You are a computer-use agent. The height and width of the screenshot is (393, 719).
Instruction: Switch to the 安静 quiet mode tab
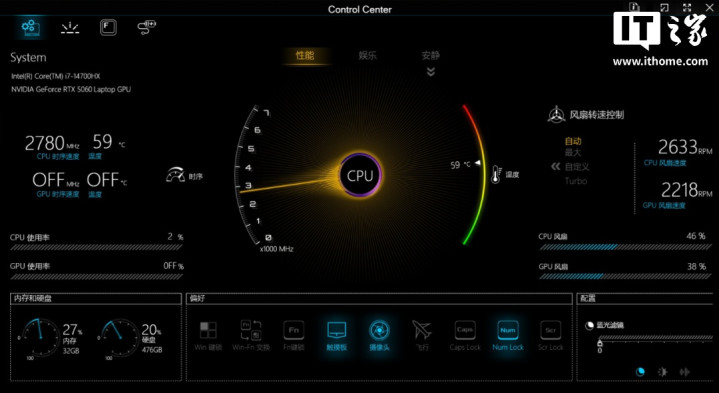431,55
